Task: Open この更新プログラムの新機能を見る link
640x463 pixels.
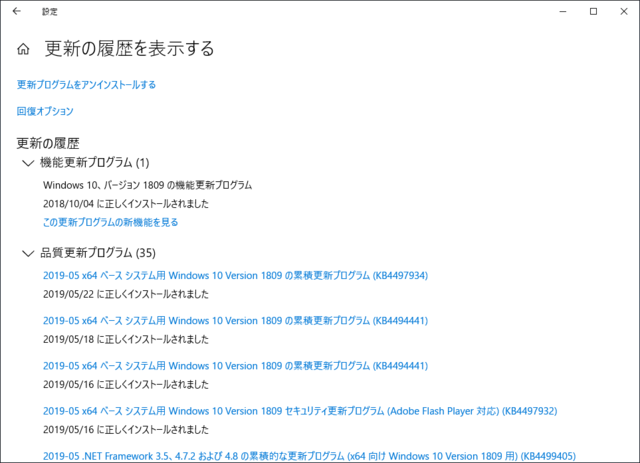Action: 111,223
